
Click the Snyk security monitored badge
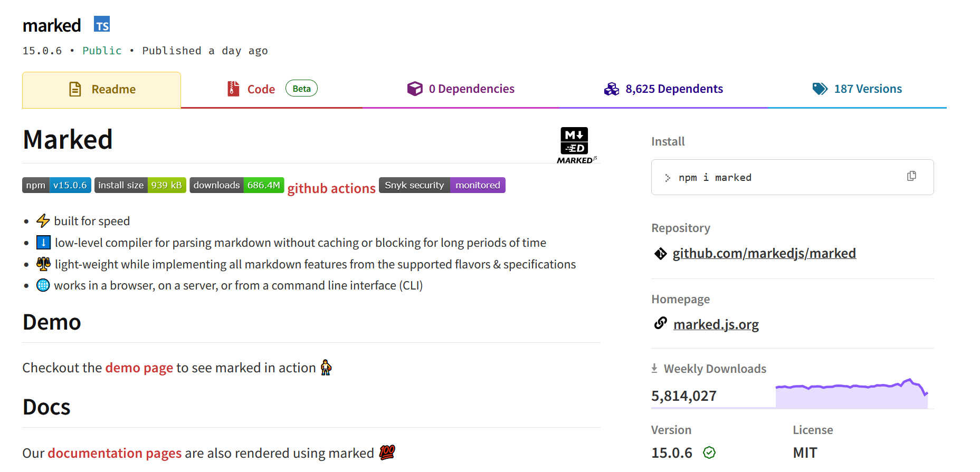(x=442, y=185)
